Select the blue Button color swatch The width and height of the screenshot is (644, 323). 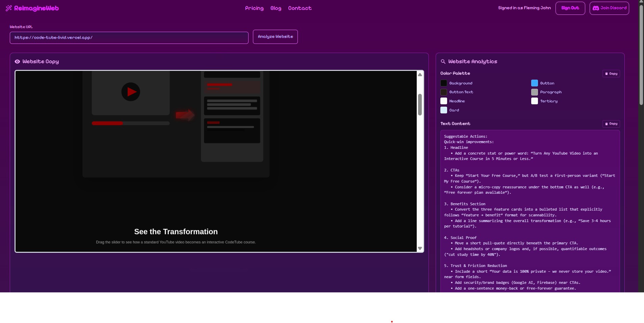pyautogui.click(x=535, y=83)
